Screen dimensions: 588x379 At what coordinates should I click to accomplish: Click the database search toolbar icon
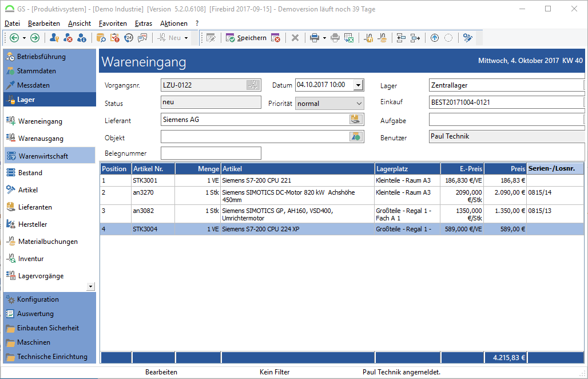pyautogui.click(x=101, y=38)
